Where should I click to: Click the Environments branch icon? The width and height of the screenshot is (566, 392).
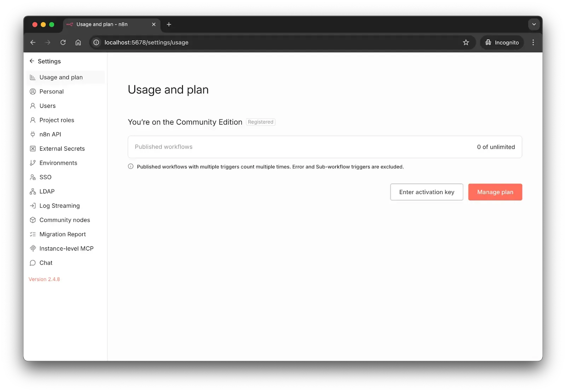pos(33,163)
